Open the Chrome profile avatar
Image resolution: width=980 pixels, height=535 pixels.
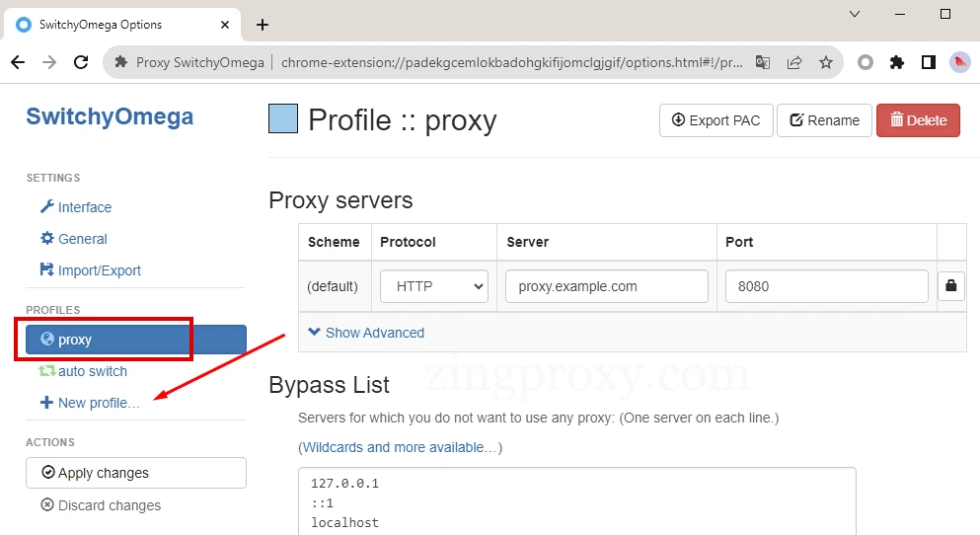(960, 62)
